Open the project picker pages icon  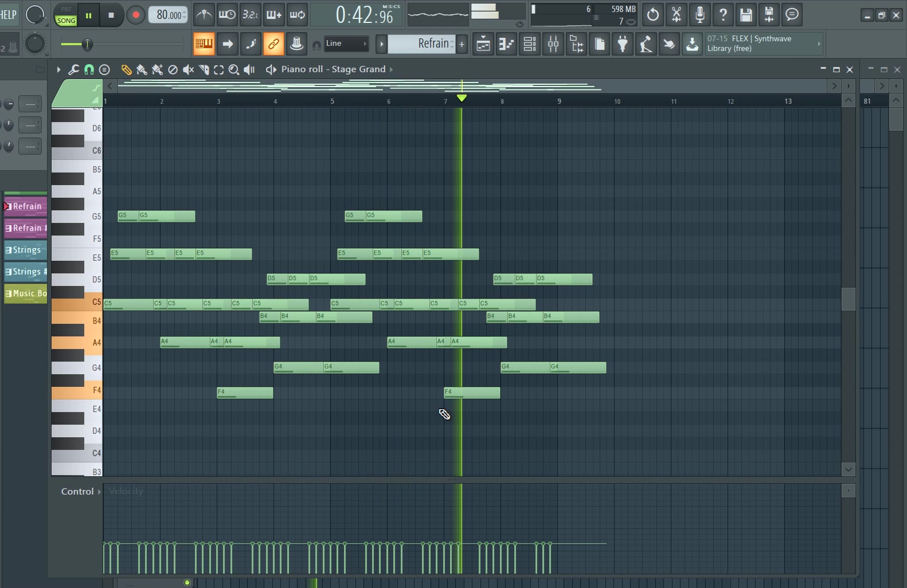pyautogui.click(x=600, y=44)
